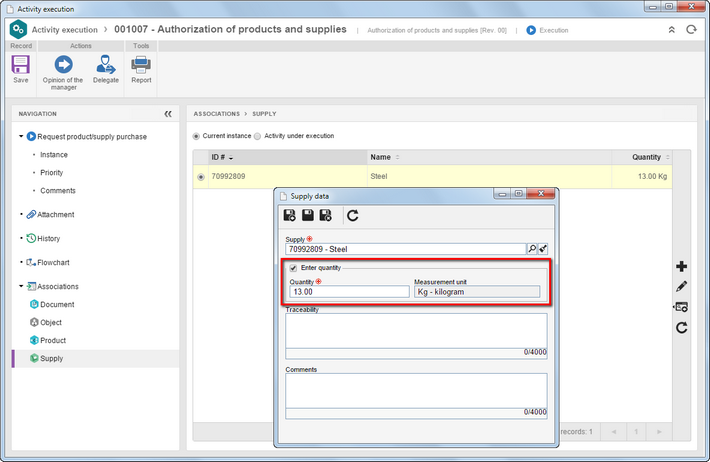Select the radio button for row 70992809
The width and height of the screenshot is (710, 462).
point(201,177)
